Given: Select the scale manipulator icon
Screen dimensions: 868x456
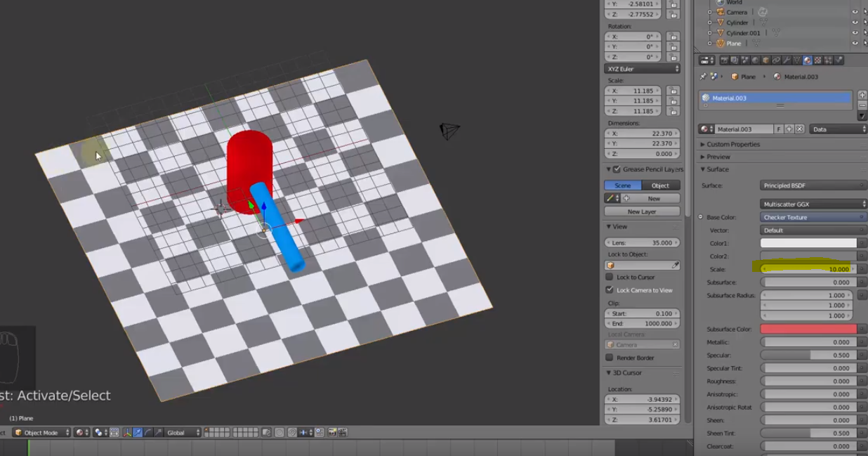Looking at the screenshot, I should point(157,433).
